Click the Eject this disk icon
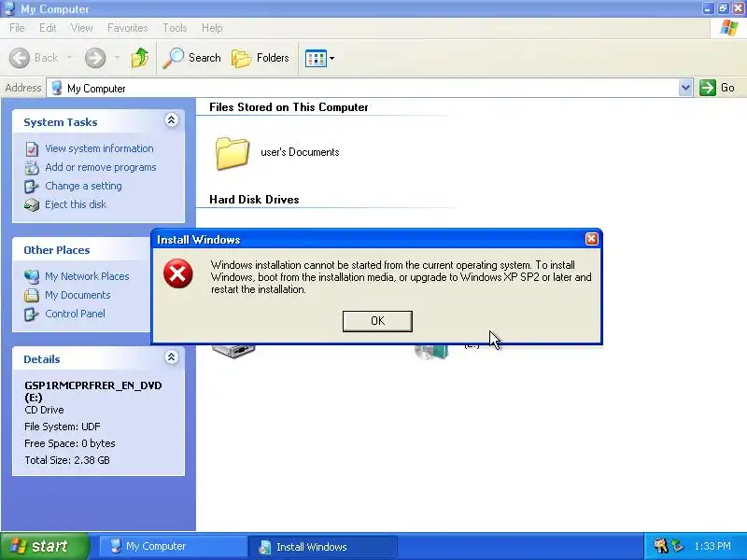 pyautogui.click(x=32, y=204)
